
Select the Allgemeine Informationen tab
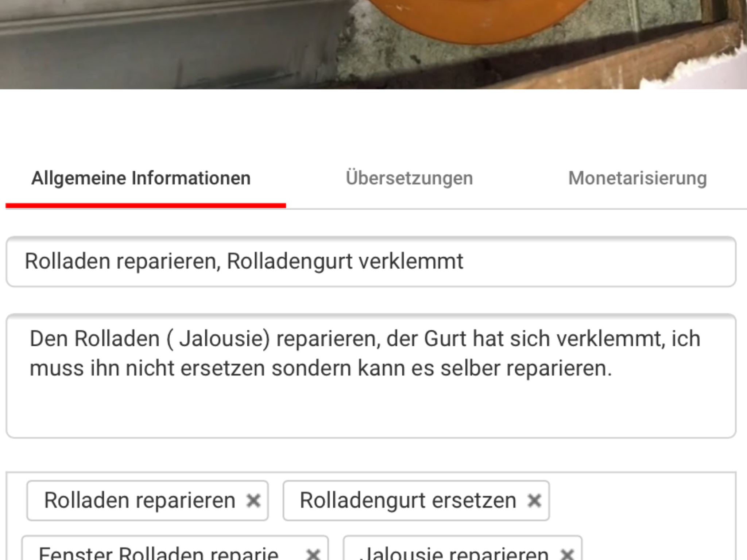pyautogui.click(x=141, y=178)
